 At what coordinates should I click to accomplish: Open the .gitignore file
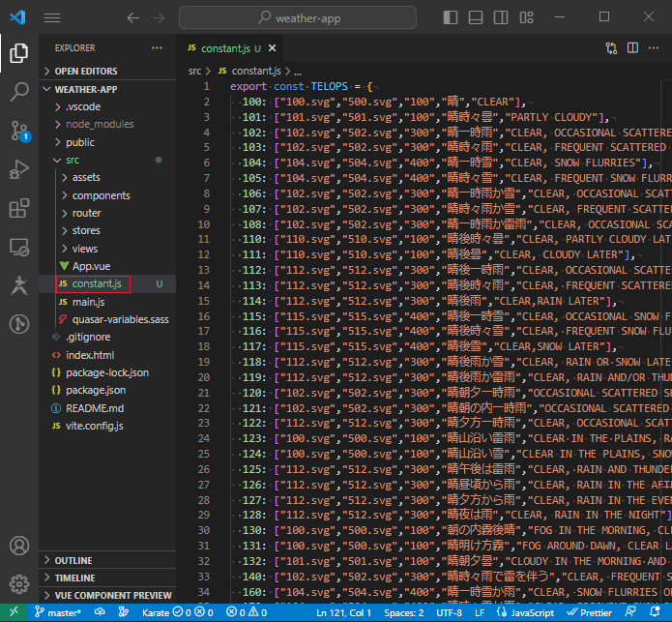tap(107, 337)
